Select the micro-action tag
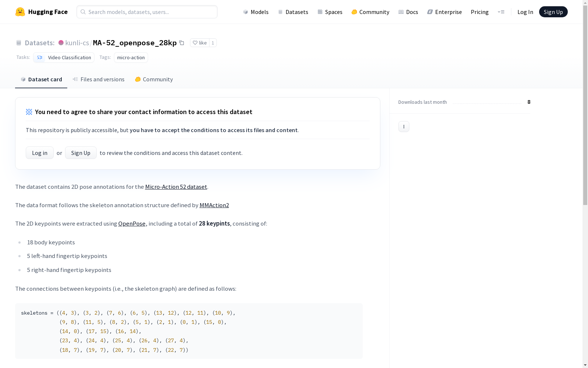The height and width of the screenshot is (368, 588). (x=131, y=57)
